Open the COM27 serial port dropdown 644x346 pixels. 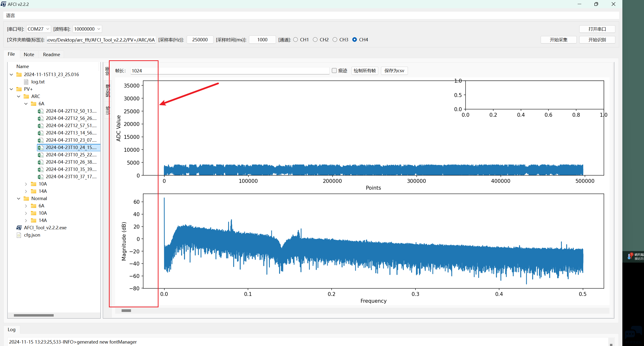(x=38, y=29)
